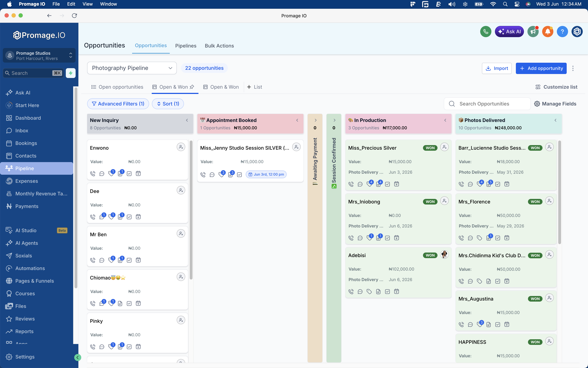Viewport: 588px width, 368px height.
Task: Toggle task checkbox on Miss_Precious Silver card
Action: pyautogui.click(x=388, y=184)
